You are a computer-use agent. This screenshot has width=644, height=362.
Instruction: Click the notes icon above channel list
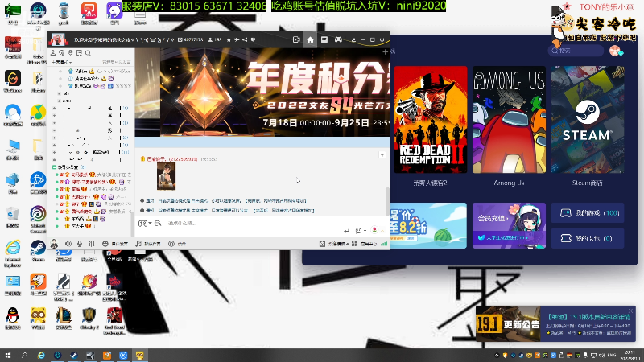[x=79, y=53]
